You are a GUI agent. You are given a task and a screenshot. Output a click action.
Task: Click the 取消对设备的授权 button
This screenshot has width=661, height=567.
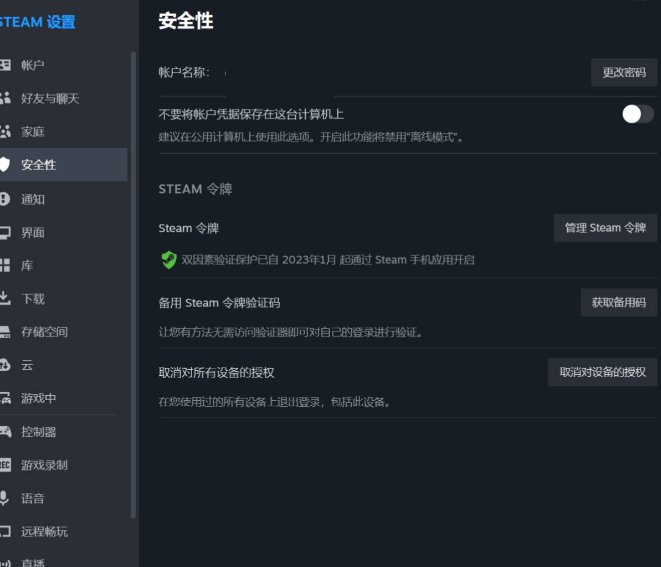[x=602, y=372]
